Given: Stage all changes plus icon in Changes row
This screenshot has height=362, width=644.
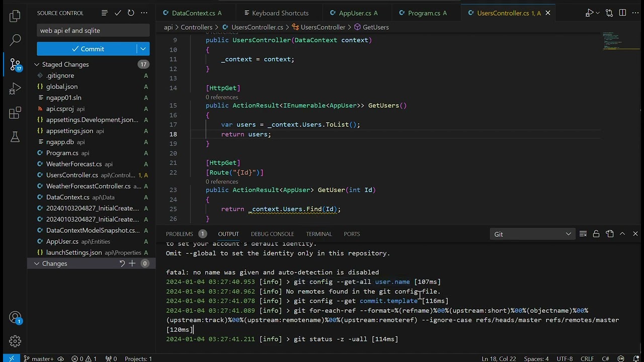Looking at the screenshot, I should click(x=132, y=263).
